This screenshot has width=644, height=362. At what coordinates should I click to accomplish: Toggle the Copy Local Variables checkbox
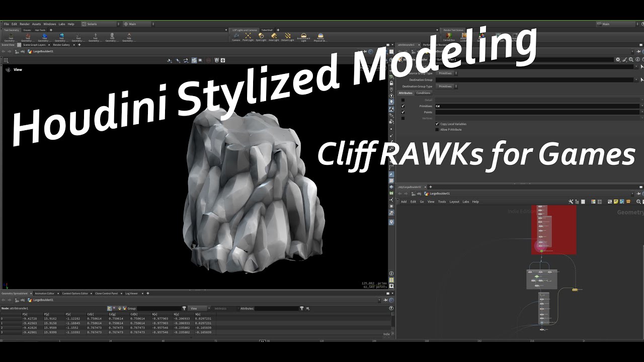tap(437, 124)
